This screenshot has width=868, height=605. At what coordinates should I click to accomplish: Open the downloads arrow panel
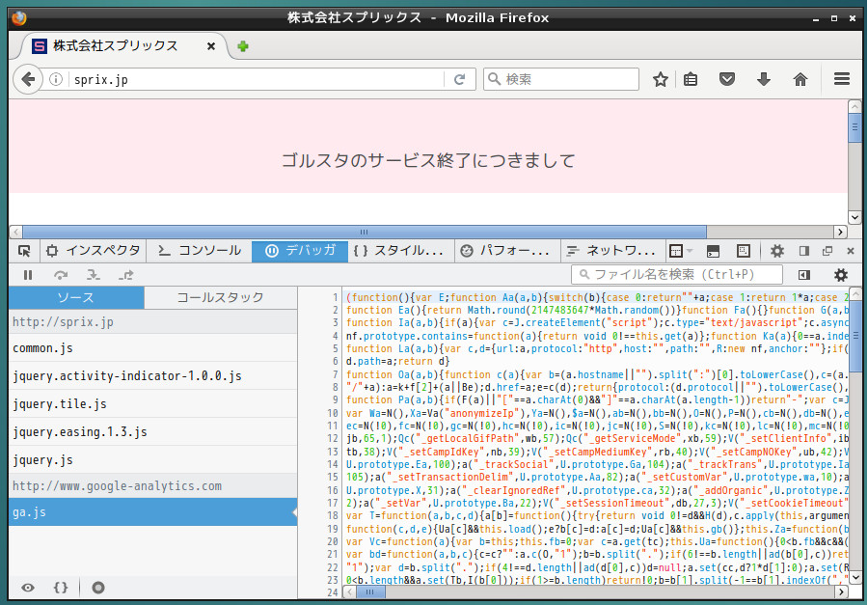pyautogui.click(x=764, y=79)
